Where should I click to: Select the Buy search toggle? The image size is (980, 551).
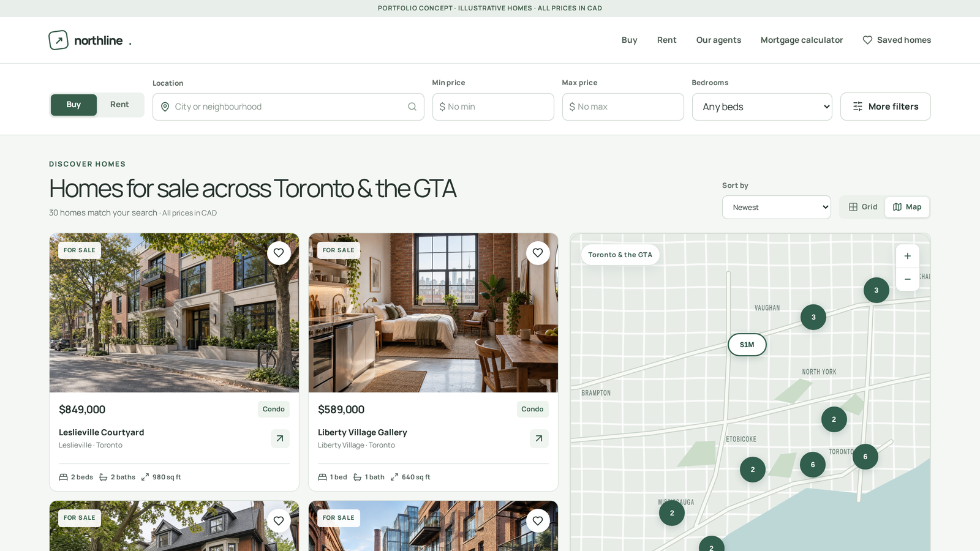click(x=73, y=105)
